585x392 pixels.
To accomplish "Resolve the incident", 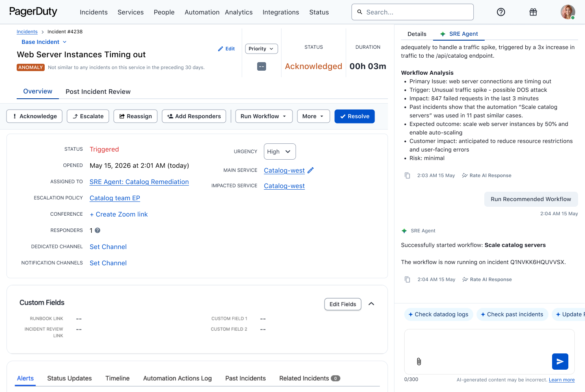I will click(x=355, y=116).
